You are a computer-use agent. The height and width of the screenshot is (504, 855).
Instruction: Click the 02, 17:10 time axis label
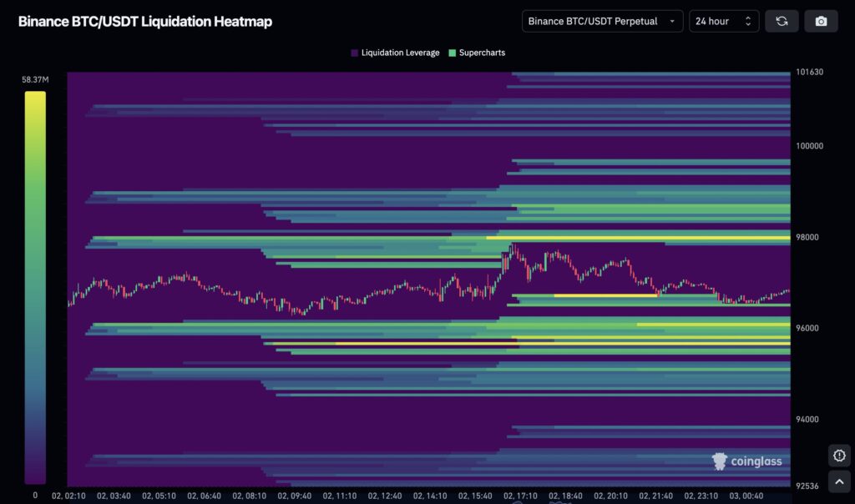pos(520,496)
